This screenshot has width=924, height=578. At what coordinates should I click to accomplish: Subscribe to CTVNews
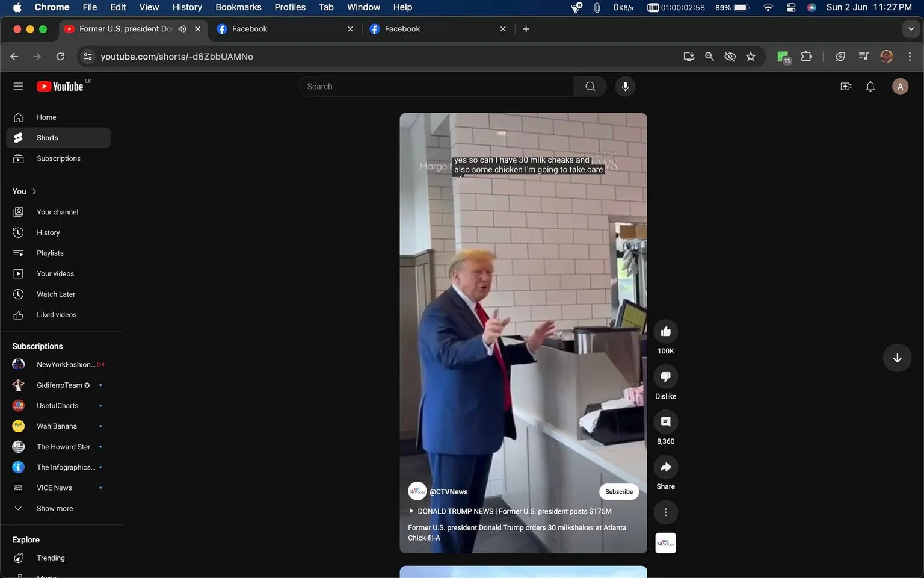coord(619,491)
